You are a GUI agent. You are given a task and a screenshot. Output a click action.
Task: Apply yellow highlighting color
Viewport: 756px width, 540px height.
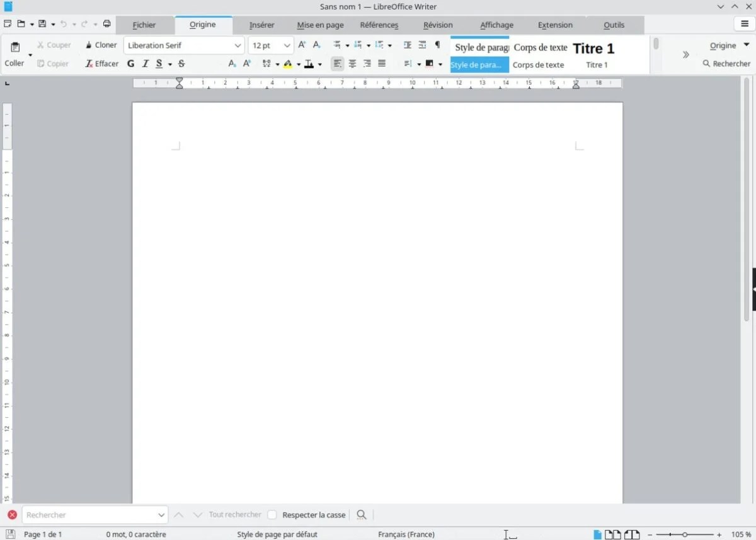(x=288, y=64)
